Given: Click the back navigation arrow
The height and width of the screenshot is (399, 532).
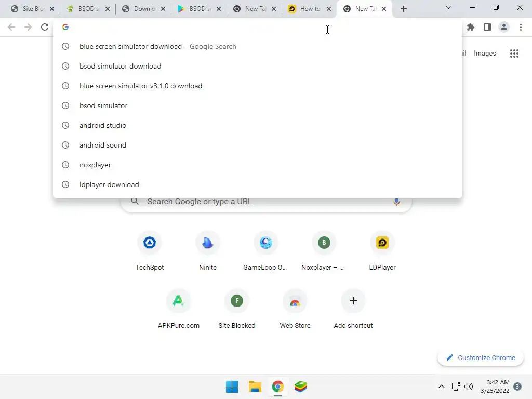Looking at the screenshot, I should pos(11,27).
